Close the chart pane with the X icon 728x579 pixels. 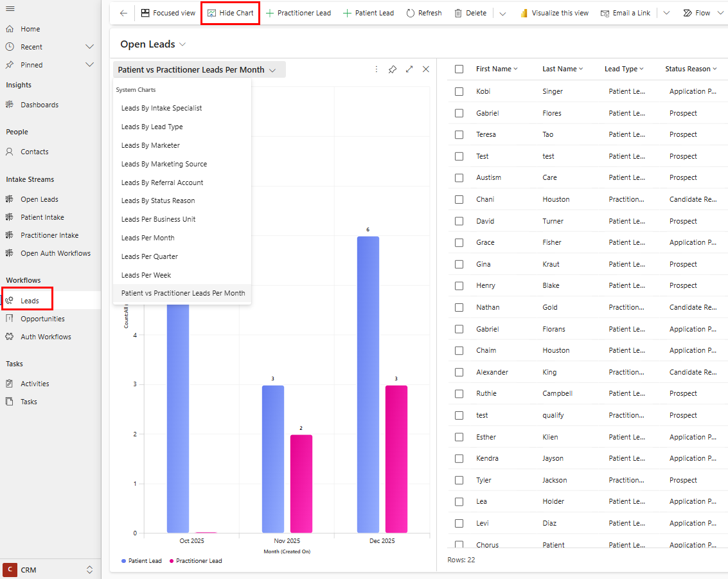click(x=426, y=69)
